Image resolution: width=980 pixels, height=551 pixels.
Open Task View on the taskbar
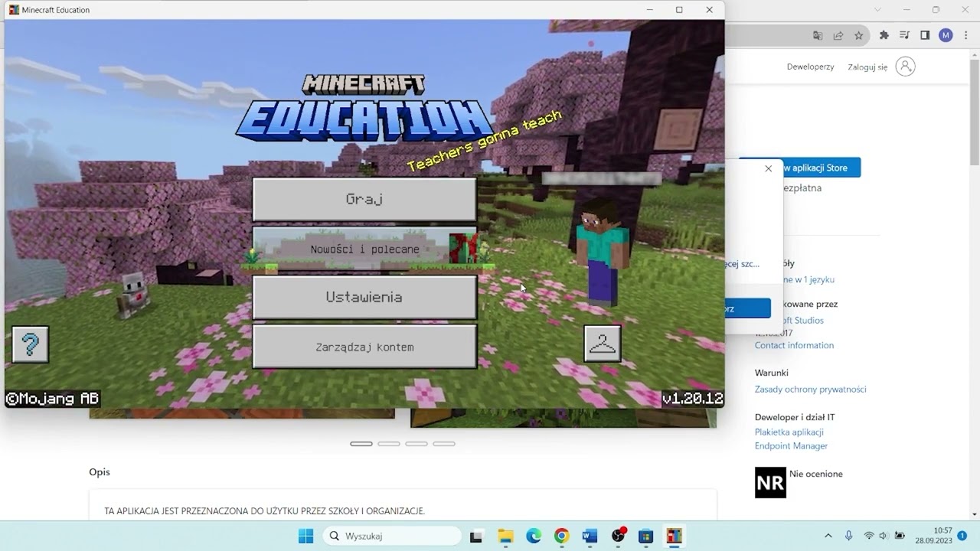click(x=476, y=536)
